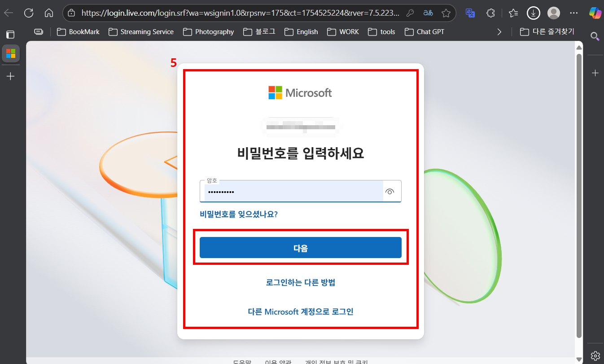
Task: Open saved password key icon
Action: point(410,13)
